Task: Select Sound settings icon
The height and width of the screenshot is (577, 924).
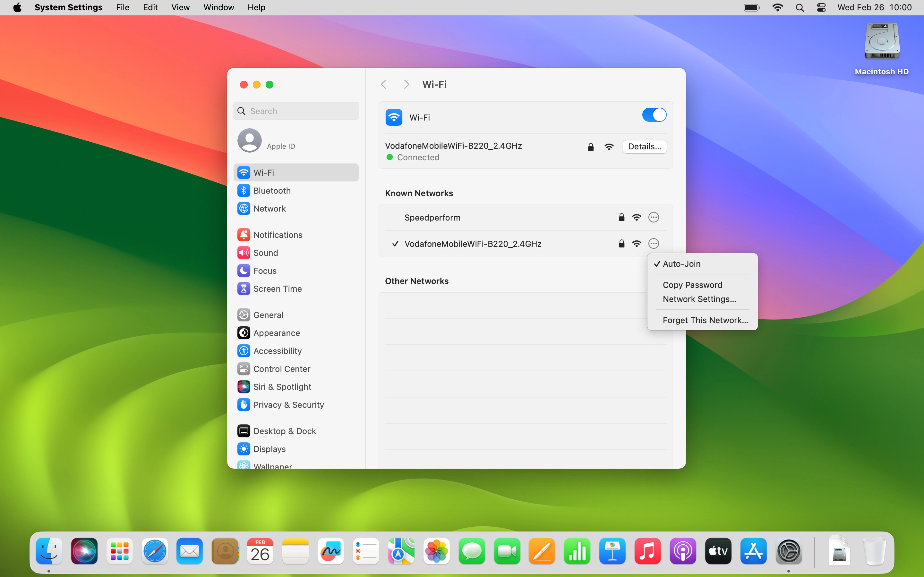Action: coord(244,253)
